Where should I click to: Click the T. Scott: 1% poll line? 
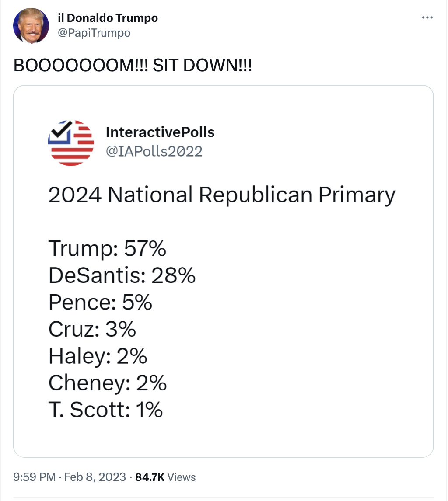click(105, 410)
